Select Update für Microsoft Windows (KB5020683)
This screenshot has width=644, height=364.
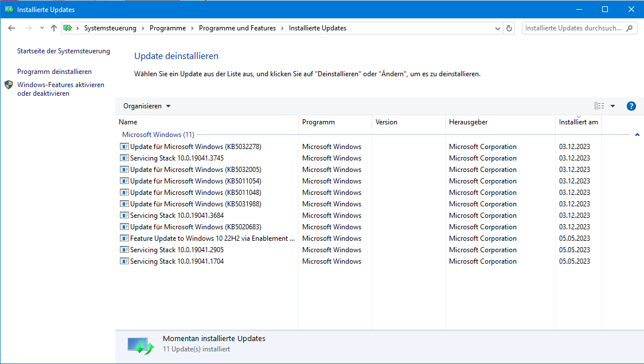pyautogui.click(x=196, y=227)
